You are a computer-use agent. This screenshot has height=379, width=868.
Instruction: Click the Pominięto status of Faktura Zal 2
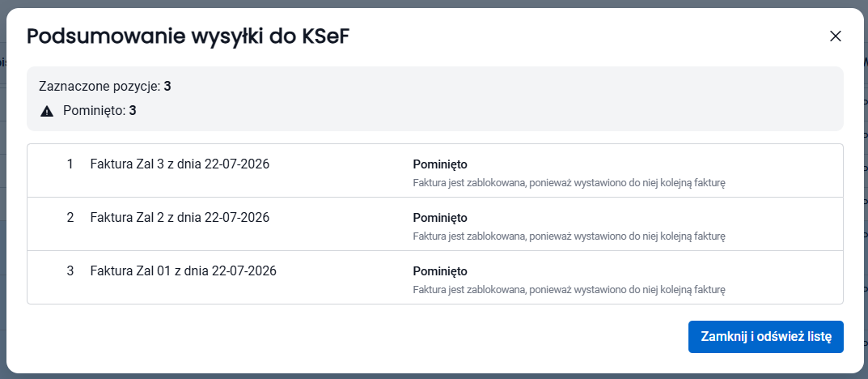pos(440,218)
